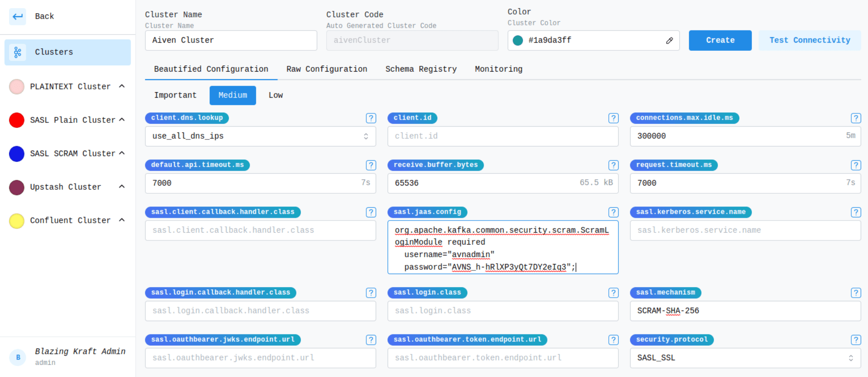This screenshot has height=377, width=868.
Task: Open help for receive.buffer.bytes
Action: tap(613, 165)
